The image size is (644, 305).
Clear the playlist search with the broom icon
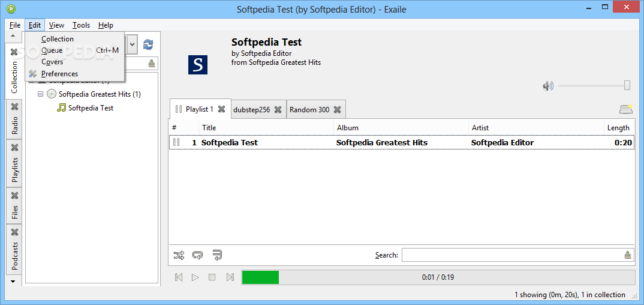pos(628,255)
